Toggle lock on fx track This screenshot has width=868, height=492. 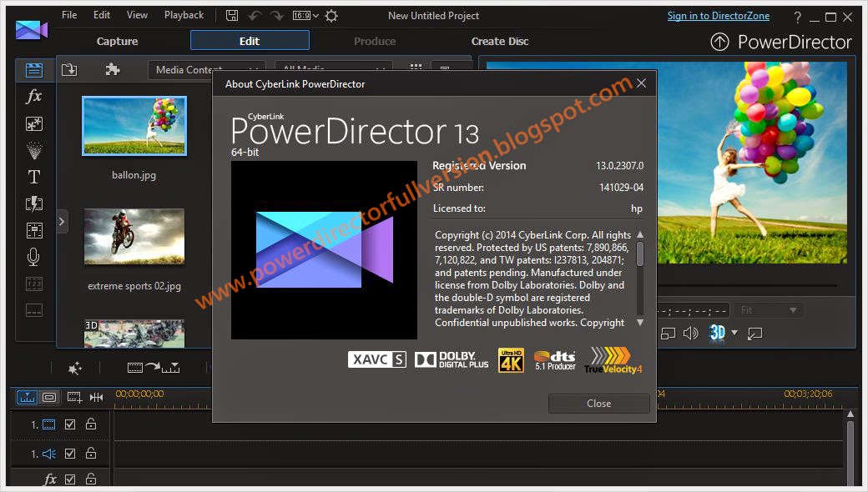coord(91,479)
